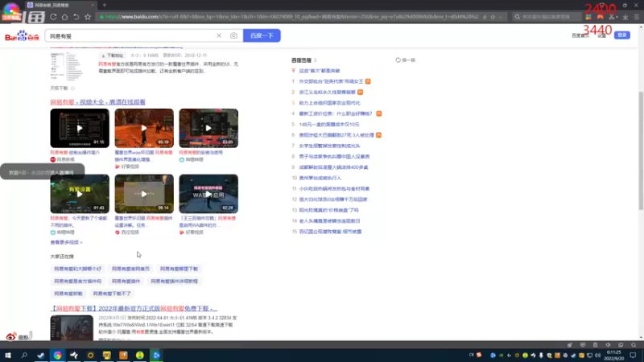Open the game controller extension icon
644x362 pixels.
[600, 17]
